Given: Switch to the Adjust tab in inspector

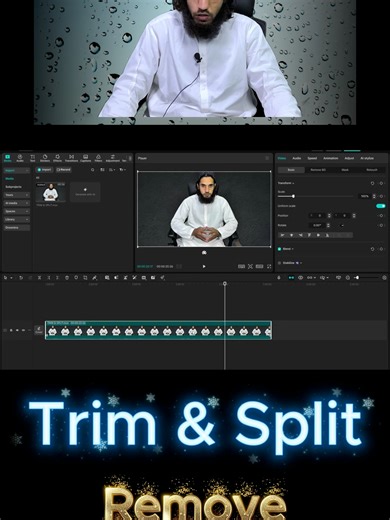Looking at the screenshot, I should click(349, 158).
